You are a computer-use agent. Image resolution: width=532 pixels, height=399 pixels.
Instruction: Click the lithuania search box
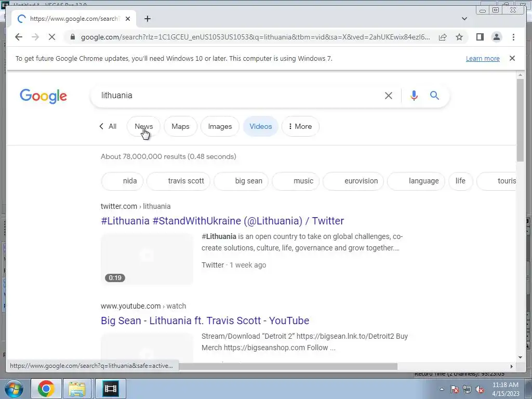(x=237, y=96)
